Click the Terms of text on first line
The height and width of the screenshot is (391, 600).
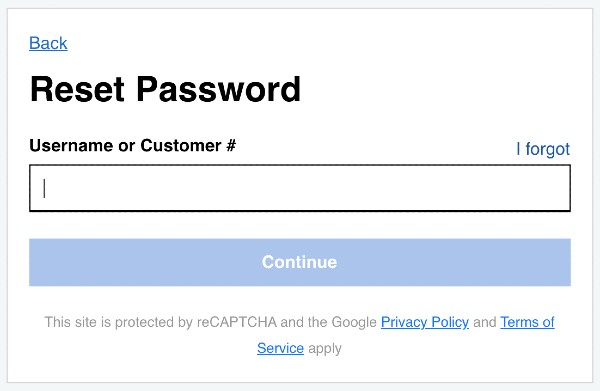(x=527, y=322)
